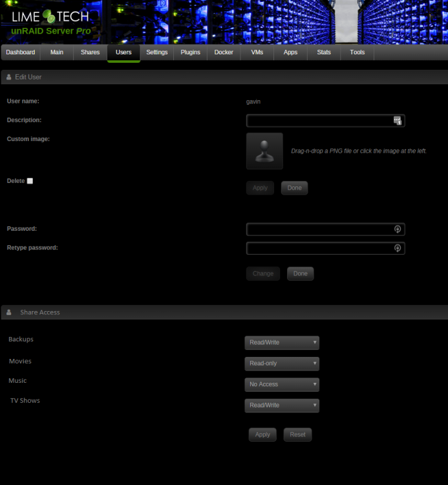The image size is (448, 485).
Task: Click the Music share label
Action: pyautogui.click(x=17, y=381)
